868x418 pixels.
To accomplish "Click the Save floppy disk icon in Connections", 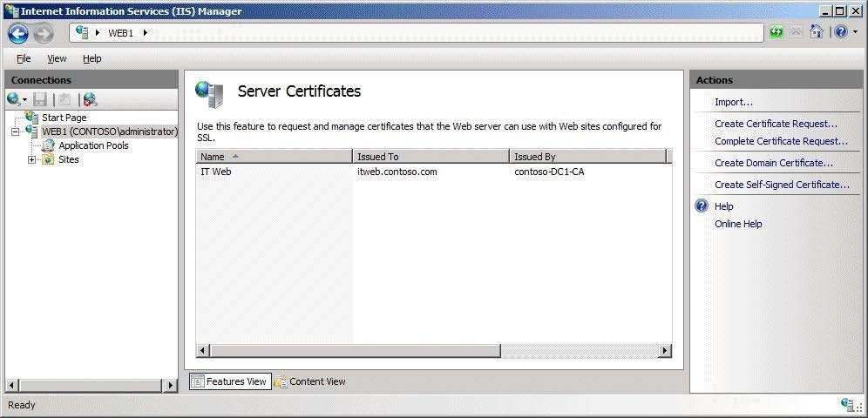I will click(40, 99).
